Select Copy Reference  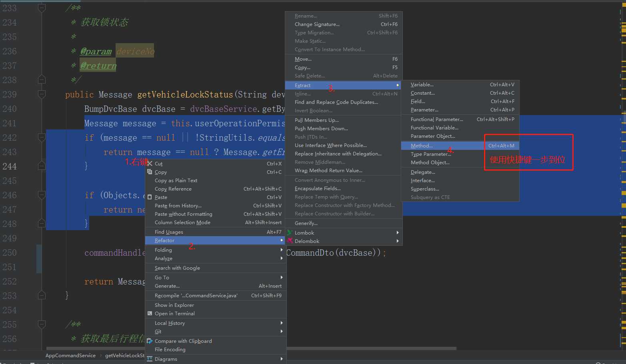click(x=216, y=189)
